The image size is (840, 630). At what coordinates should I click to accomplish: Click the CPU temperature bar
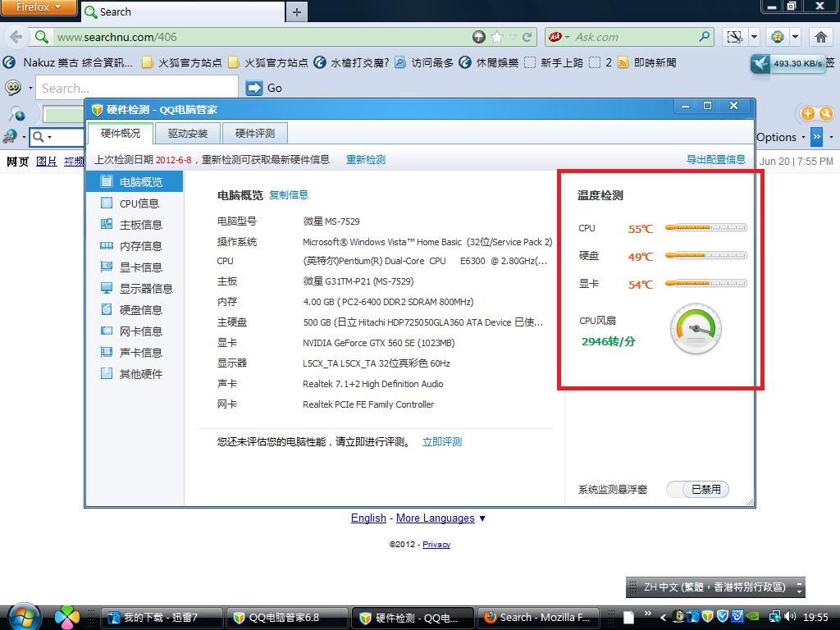pyautogui.click(x=705, y=228)
